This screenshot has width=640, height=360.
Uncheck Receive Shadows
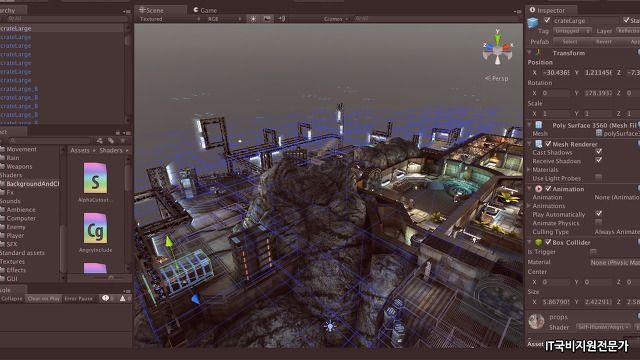coord(599,160)
